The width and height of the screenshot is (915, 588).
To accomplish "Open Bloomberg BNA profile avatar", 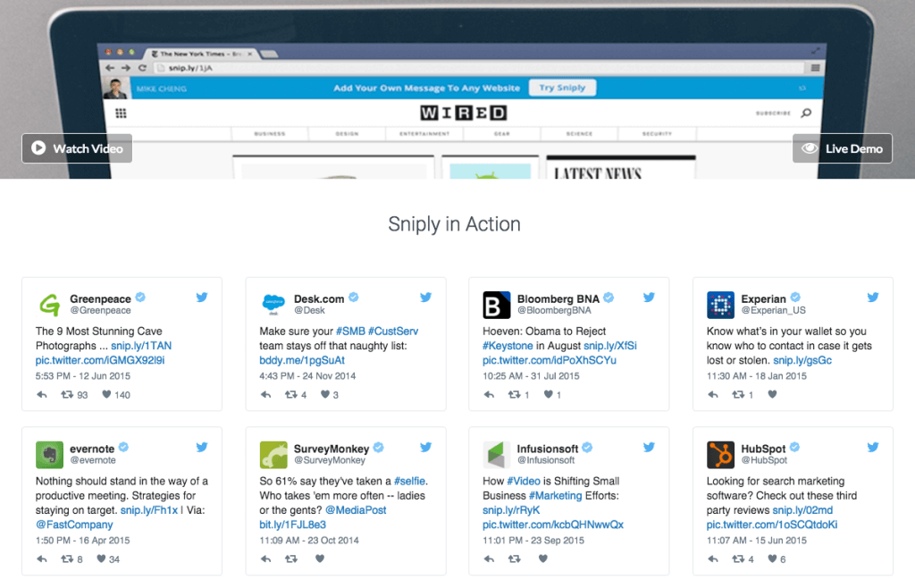I will pos(497,305).
